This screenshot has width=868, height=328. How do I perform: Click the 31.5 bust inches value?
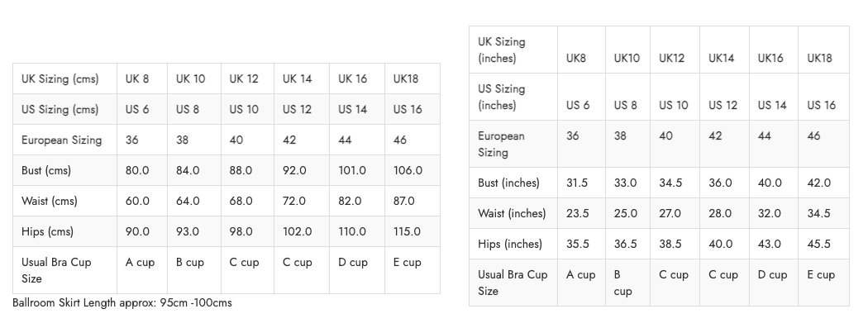click(577, 183)
